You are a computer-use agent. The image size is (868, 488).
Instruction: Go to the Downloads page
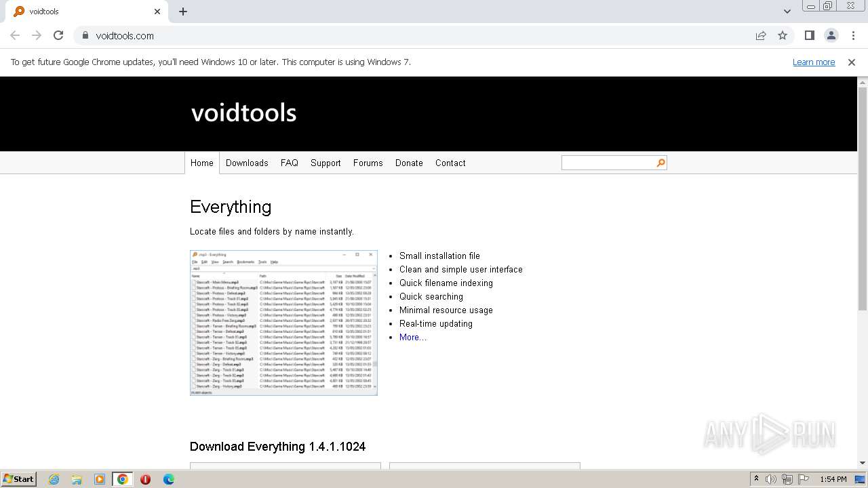(x=247, y=163)
